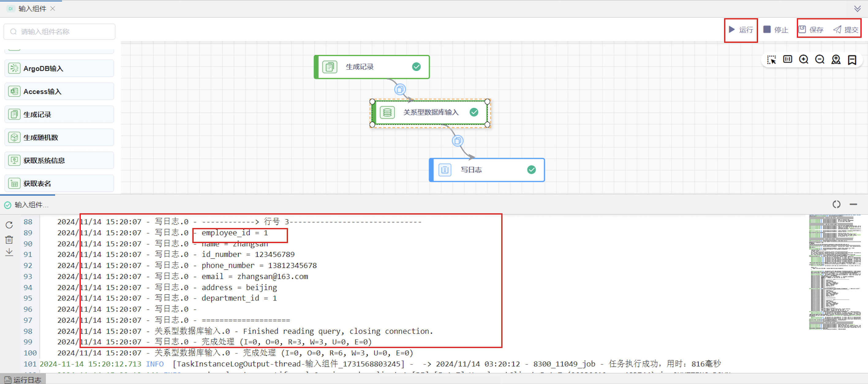
Task: Click the bookmark icon in canvas toolbar
Action: tap(852, 60)
